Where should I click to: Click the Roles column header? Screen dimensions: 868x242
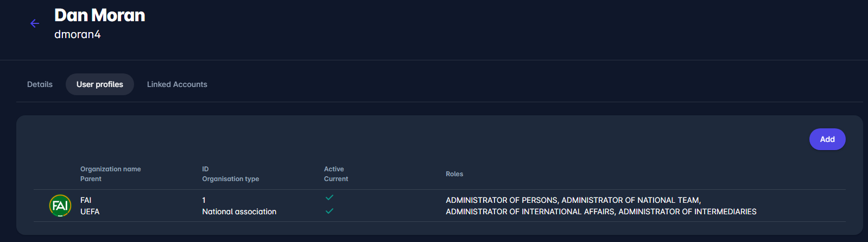point(454,174)
